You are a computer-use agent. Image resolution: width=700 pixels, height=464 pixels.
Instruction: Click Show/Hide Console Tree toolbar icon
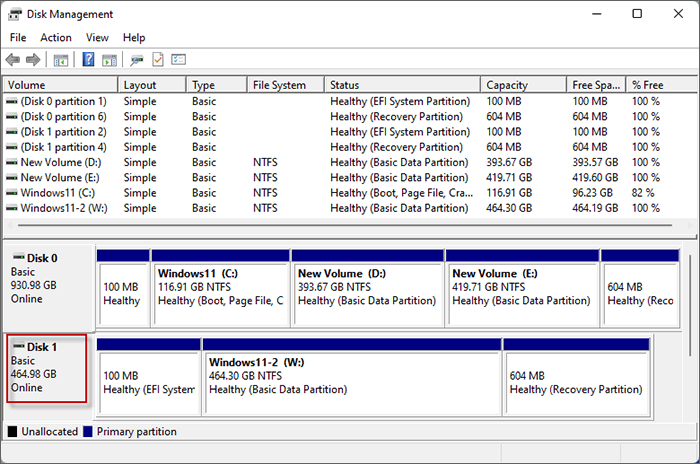61,60
